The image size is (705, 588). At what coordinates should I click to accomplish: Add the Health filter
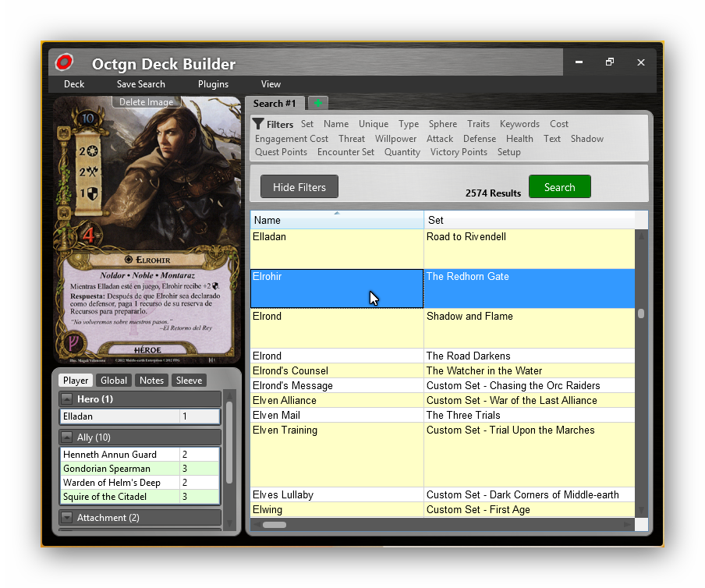pyautogui.click(x=519, y=139)
